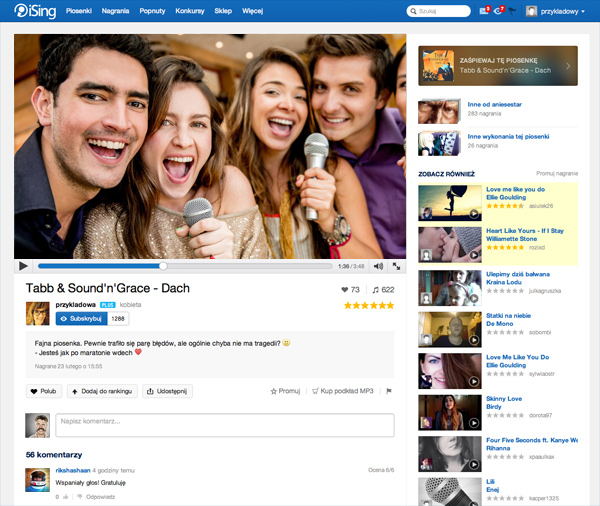Click Kup podkład MP3 link
The width and height of the screenshot is (600, 506).
344,391
